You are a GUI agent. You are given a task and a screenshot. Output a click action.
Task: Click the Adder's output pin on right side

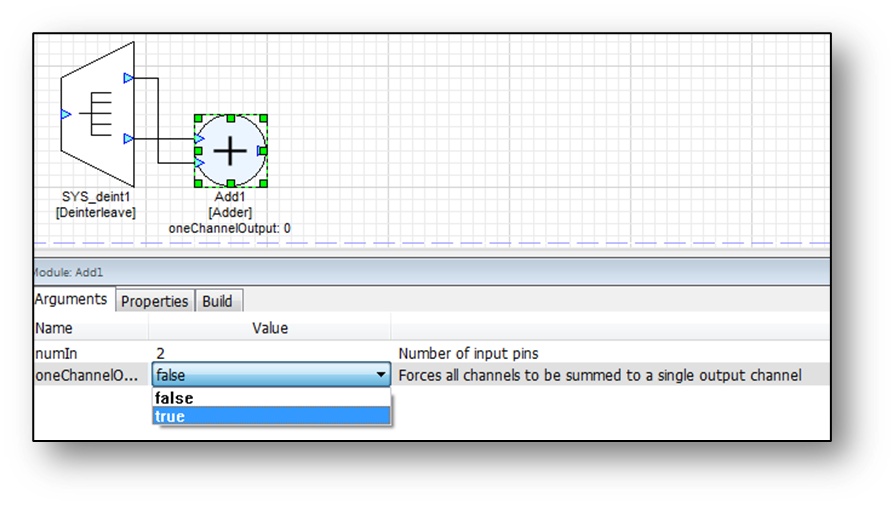click(x=261, y=150)
